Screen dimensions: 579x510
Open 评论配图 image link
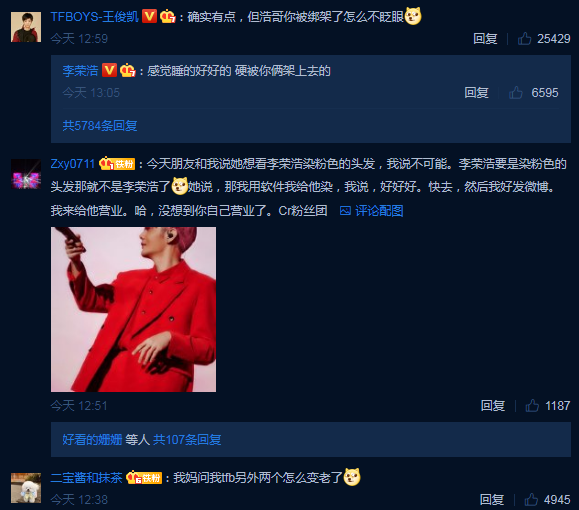[371, 211]
